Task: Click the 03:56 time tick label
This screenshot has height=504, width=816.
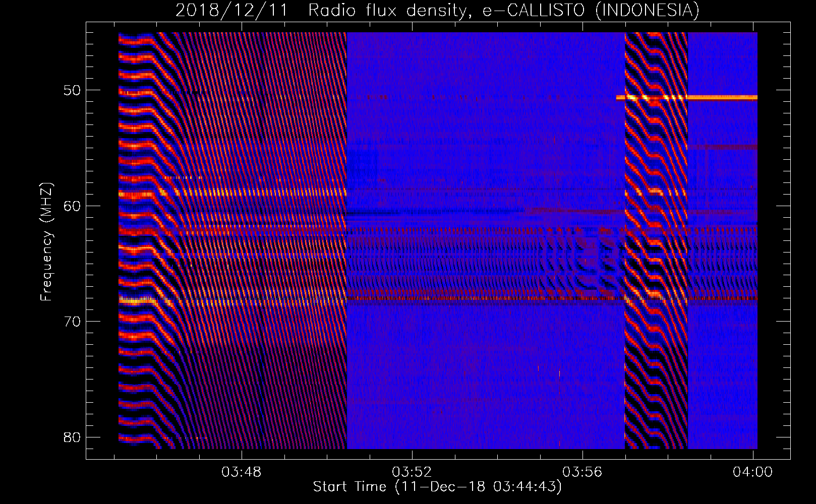Action: pyautogui.click(x=582, y=472)
